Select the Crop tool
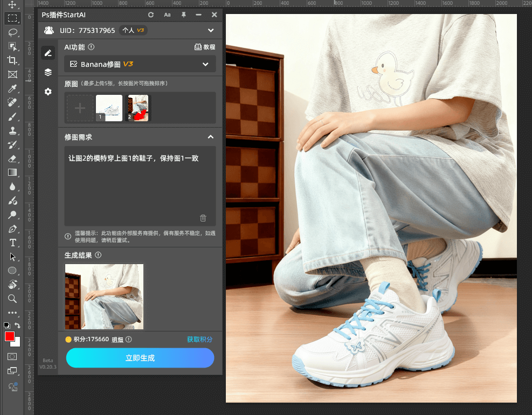Screen dimensions: 532x415 tap(12, 60)
